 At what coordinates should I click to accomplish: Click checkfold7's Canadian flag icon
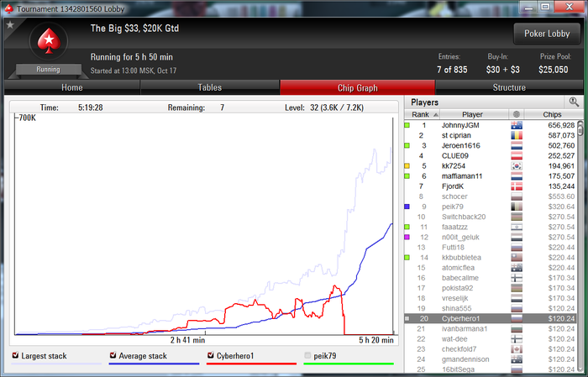tap(517, 349)
